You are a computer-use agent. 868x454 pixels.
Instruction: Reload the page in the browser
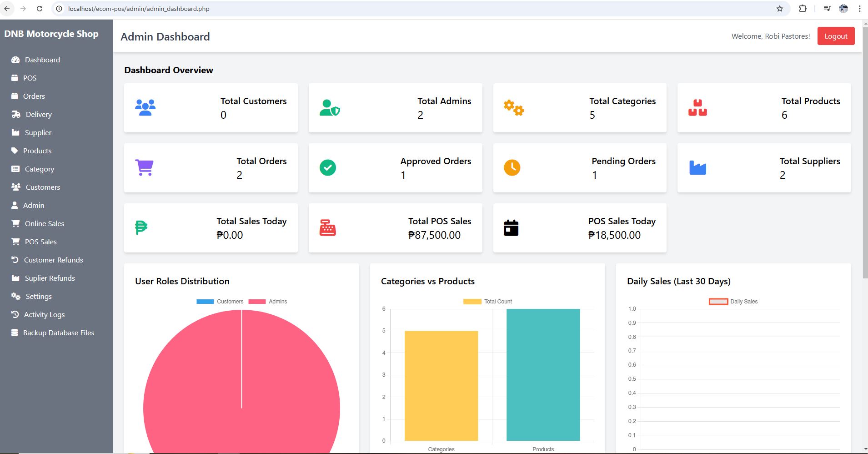coord(40,9)
